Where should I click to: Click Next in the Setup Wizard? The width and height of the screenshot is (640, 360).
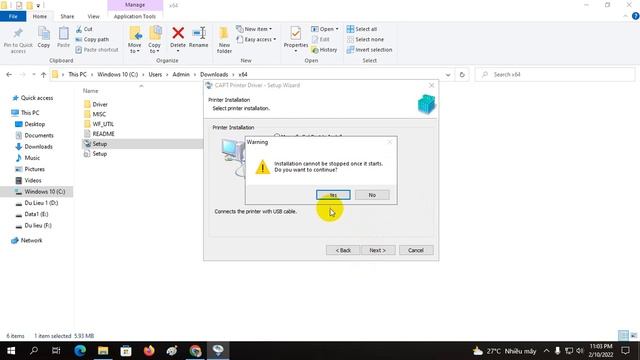378,250
